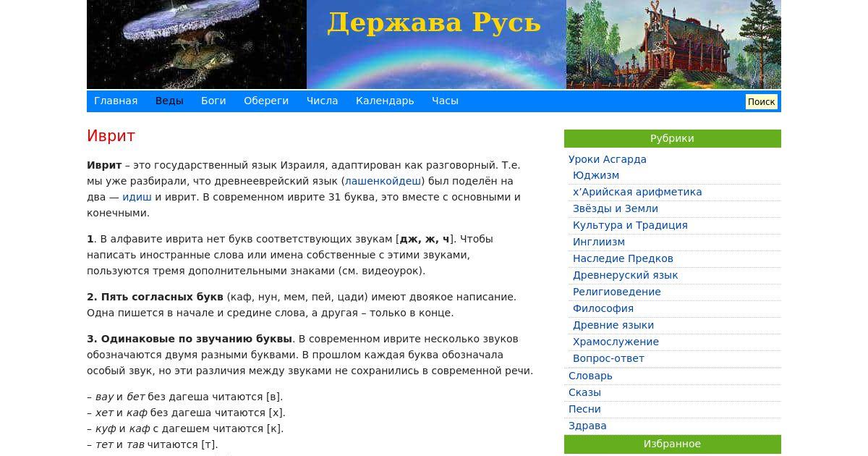Open the Юджизм category
This screenshot has width=868, height=456.
coord(596,175)
